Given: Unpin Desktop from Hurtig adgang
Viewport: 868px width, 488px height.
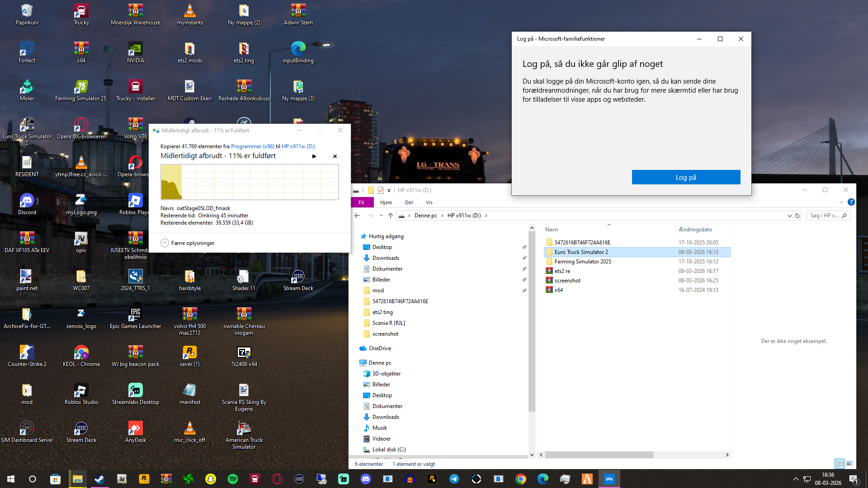Looking at the screenshot, I should [524, 247].
